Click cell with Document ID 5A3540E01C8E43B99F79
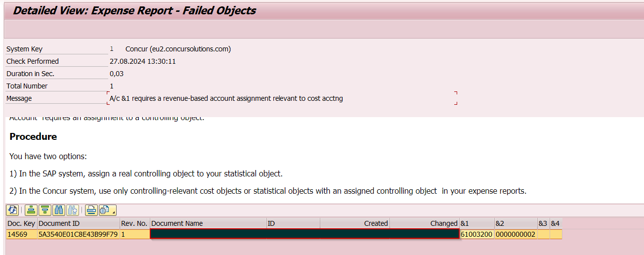Viewport: 644px width, 255px height. tap(79, 234)
